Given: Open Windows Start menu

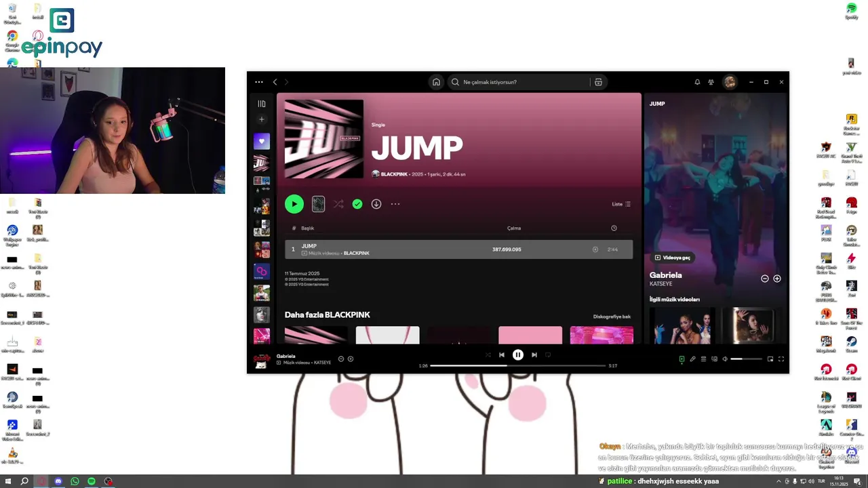Looking at the screenshot, I should [9, 481].
